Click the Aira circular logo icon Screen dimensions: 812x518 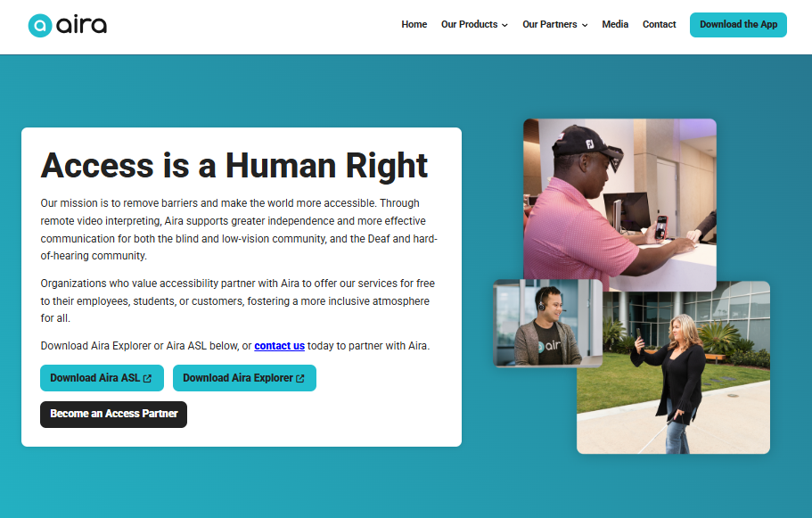(x=41, y=25)
